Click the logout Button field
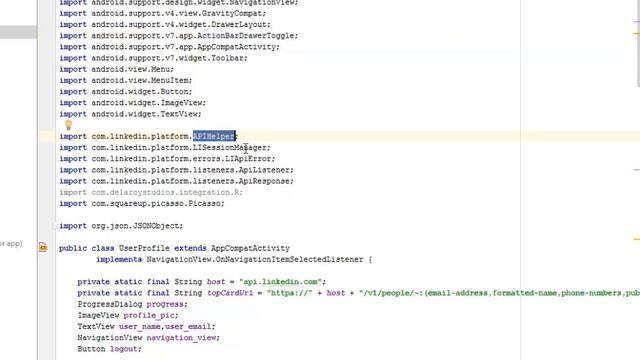The height and width of the screenshot is (360, 640). [124, 349]
